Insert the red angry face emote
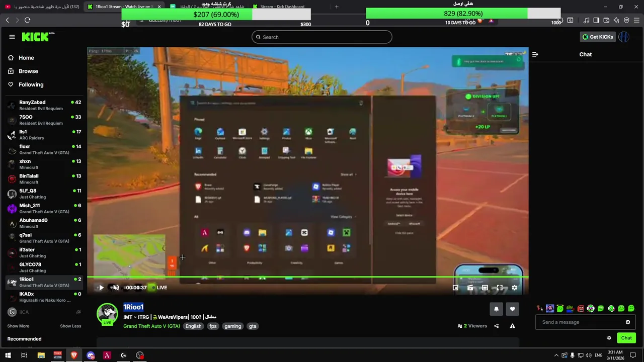Screen dimensions: 644x362 coord(580,308)
